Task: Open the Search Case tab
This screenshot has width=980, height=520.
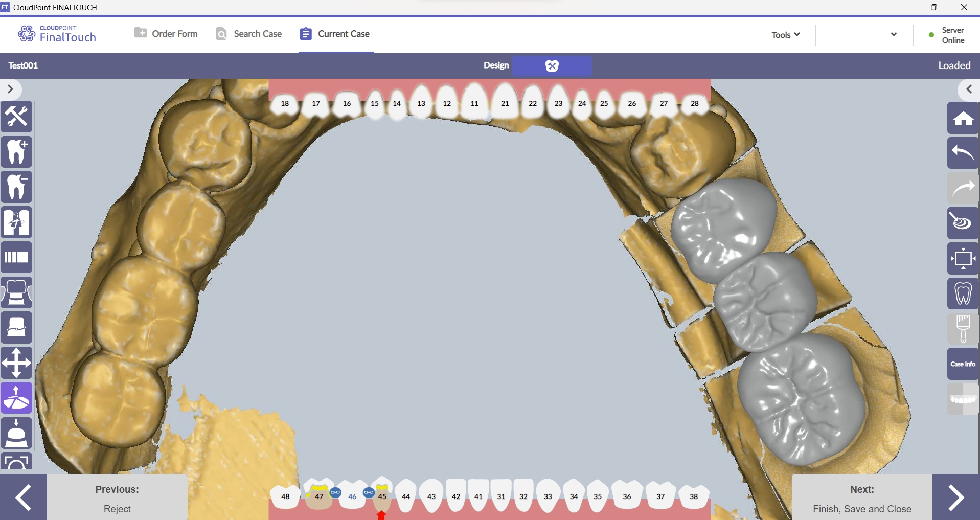Action: point(249,34)
